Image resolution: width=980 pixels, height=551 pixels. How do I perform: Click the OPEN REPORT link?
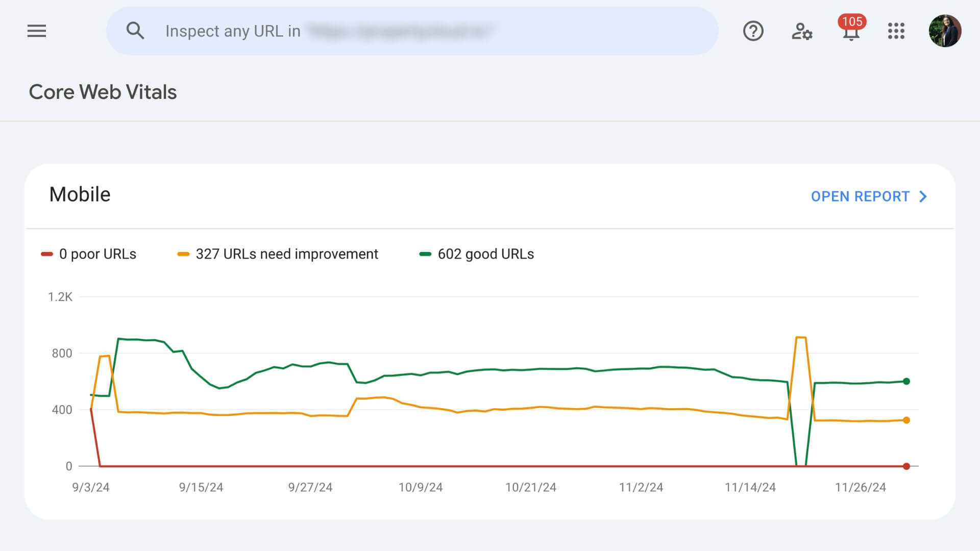click(860, 196)
